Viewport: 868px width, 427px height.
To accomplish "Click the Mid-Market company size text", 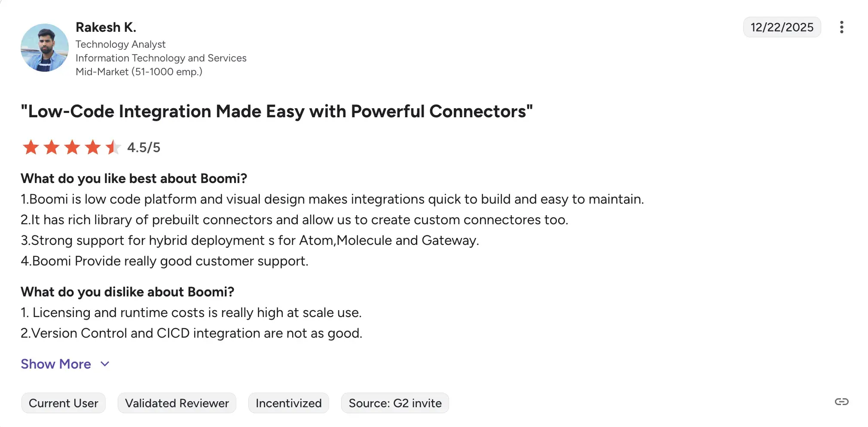I will click(139, 72).
